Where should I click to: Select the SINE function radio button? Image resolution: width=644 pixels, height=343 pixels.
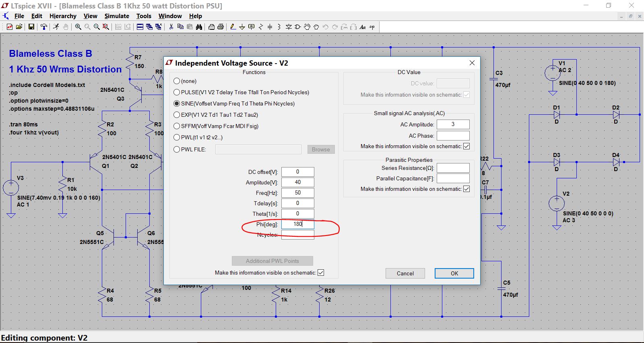177,103
